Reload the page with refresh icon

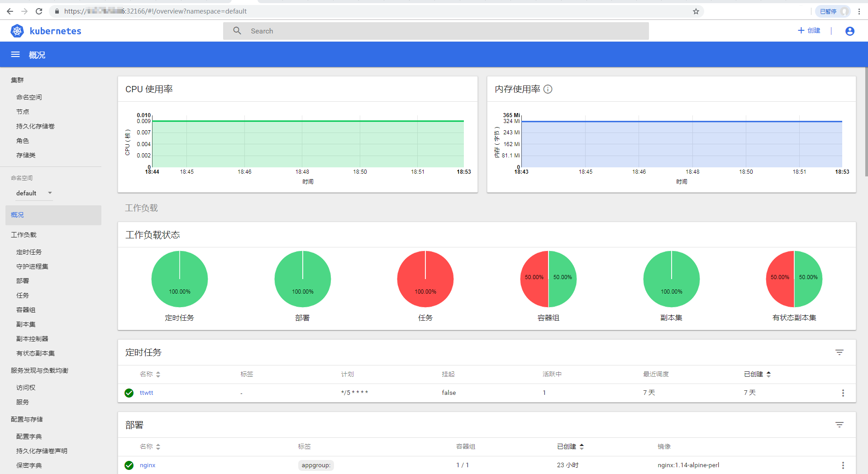[x=39, y=11]
